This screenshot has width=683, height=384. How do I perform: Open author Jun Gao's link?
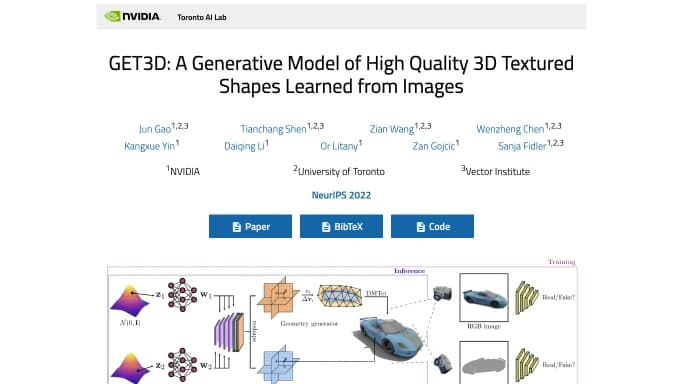155,129
